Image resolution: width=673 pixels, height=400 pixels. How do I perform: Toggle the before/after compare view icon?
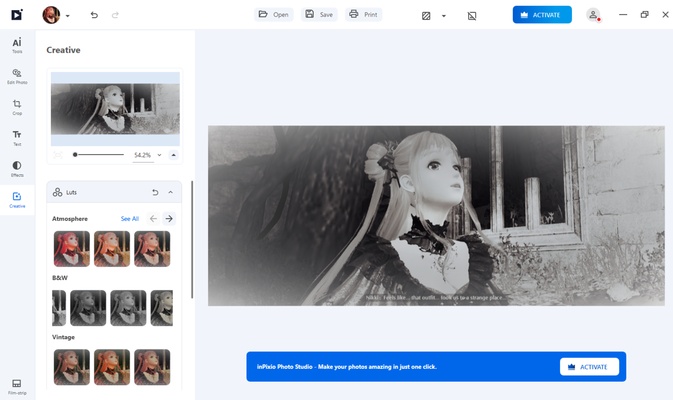coord(426,16)
